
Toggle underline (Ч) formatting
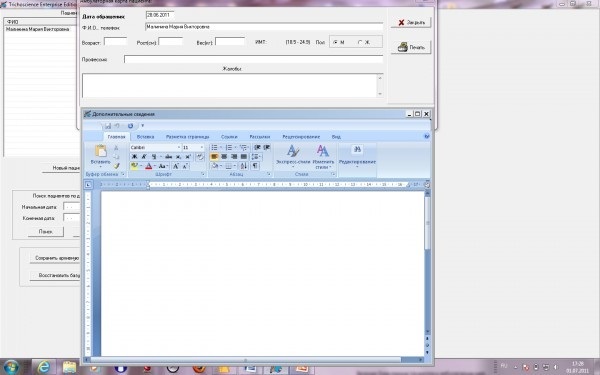click(x=153, y=157)
